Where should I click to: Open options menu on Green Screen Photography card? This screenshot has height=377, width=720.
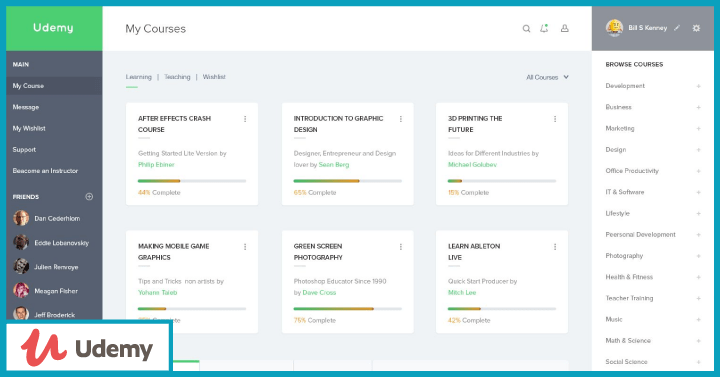coord(401,247)
